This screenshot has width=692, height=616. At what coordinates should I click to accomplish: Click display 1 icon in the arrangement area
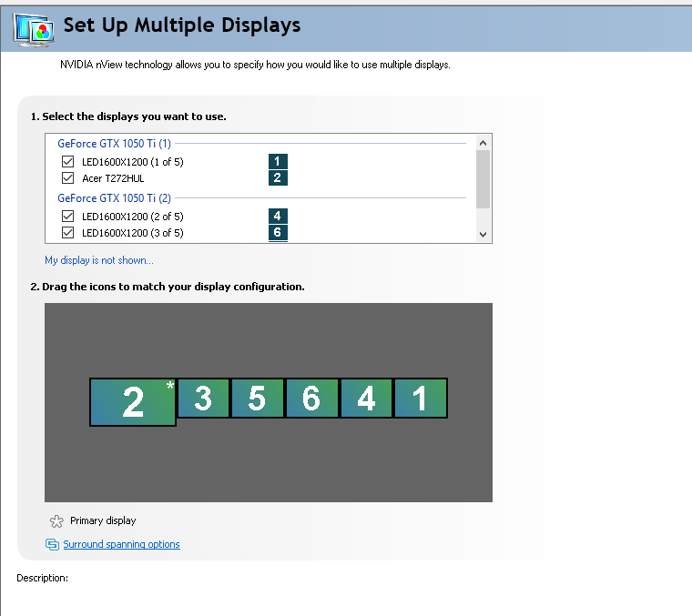pos(420,398)
